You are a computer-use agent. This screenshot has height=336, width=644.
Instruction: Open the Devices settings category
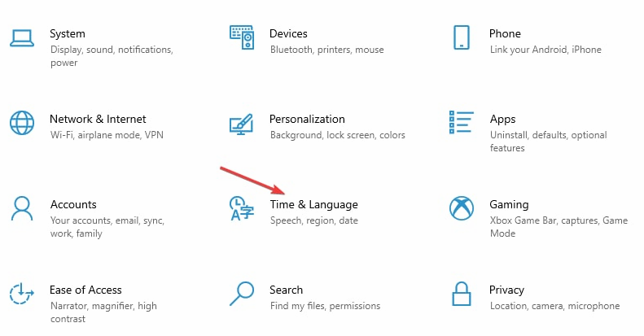tap(288, 33)
